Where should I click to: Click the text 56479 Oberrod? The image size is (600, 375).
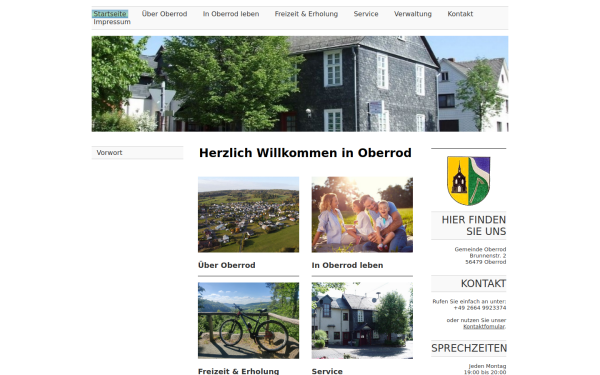486,262
